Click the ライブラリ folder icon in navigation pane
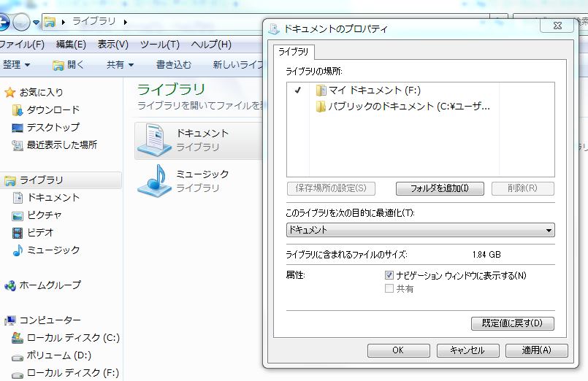 (10, 180)
